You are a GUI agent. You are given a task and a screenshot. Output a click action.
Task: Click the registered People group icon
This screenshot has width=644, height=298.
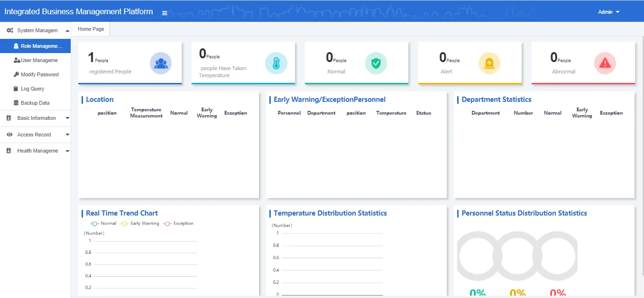point(161,63)
